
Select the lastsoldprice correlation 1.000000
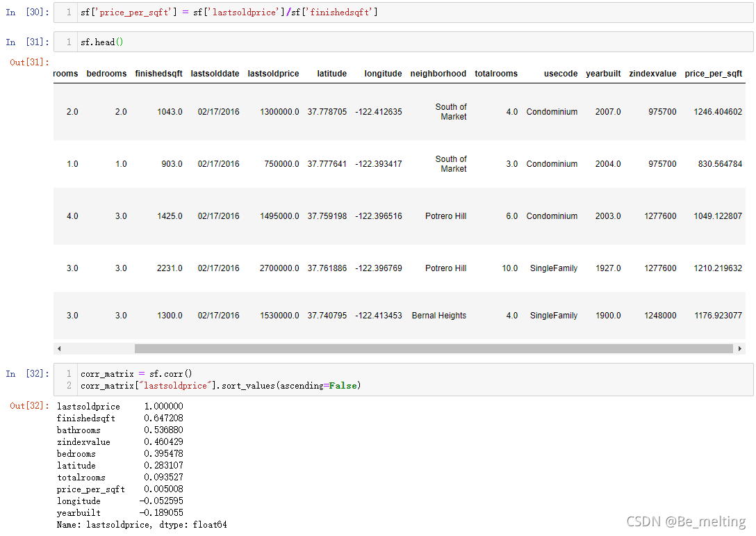(163, 406)
